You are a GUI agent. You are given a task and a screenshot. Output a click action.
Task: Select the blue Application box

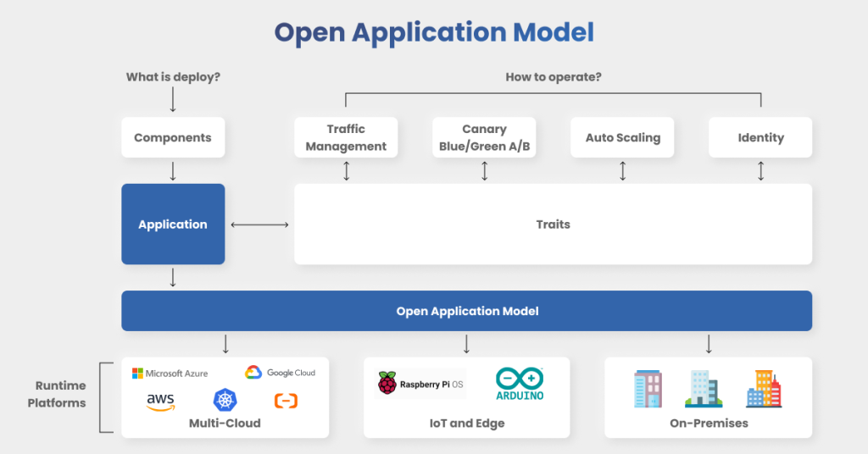[173, 224]
